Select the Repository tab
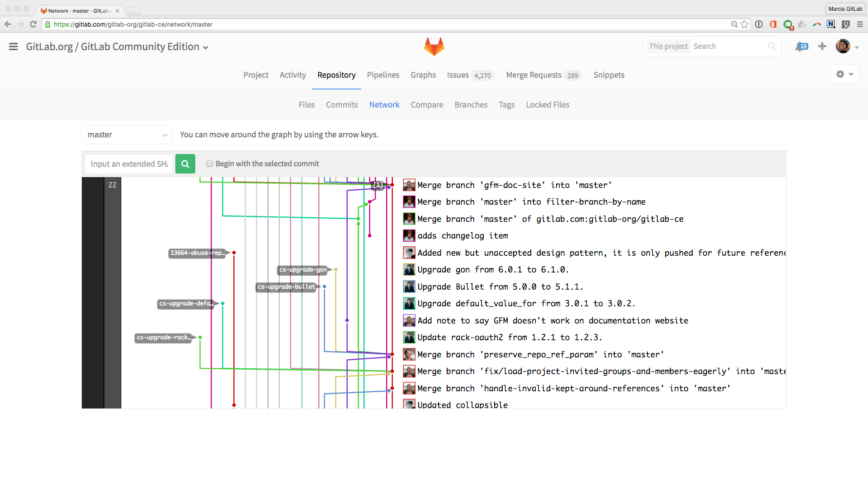868x488 pixels. pyautogui.click(x=336, y=75)
